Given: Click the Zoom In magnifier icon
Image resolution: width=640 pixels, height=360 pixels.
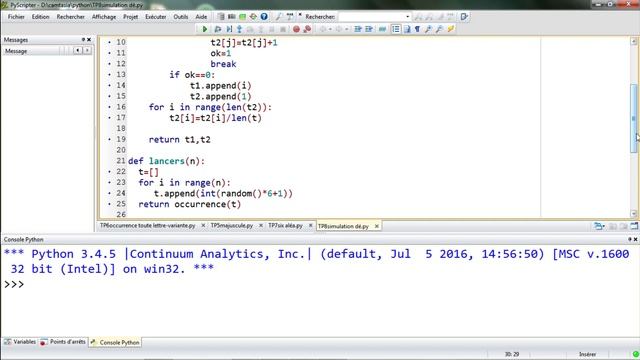Looking at the screenshot, I should [429, 29].
